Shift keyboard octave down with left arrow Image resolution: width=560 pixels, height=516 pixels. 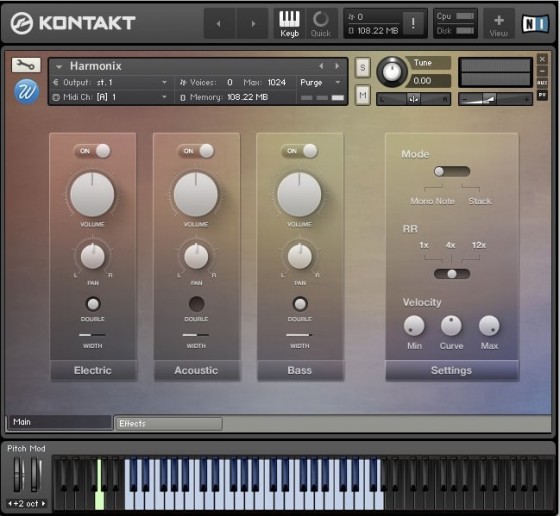[x=10, y=504]
